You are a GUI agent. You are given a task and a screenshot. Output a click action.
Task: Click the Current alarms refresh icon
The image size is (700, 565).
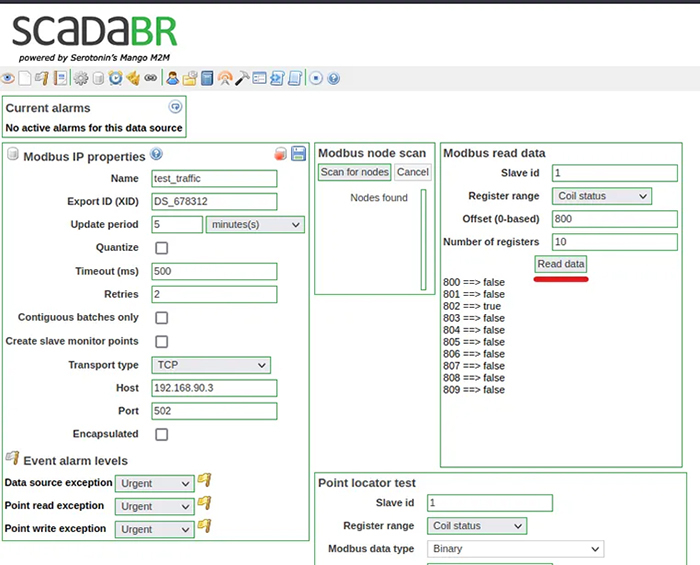175,106
